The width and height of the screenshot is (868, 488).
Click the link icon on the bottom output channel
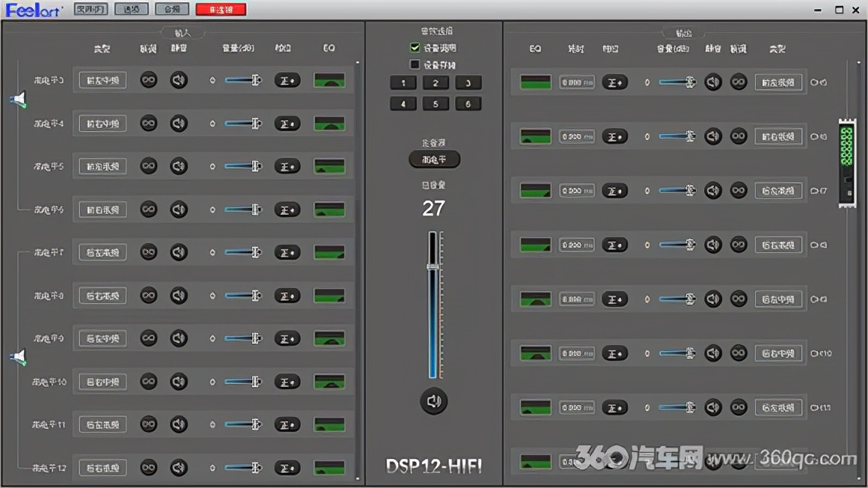[x=739, y=462]
